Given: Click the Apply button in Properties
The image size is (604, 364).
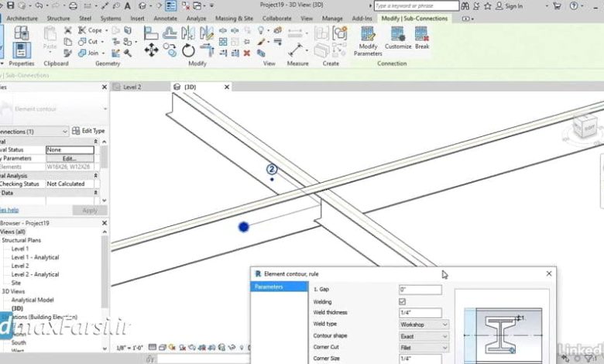Looking at the screenshot, I should pyautogui.click(x=90, y=211).
